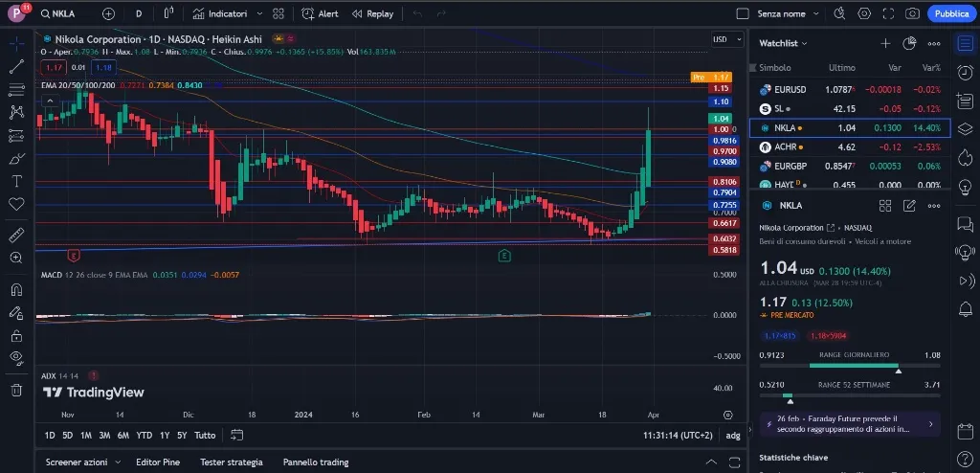Open go-to-date calendar icon

coord(236,435)
